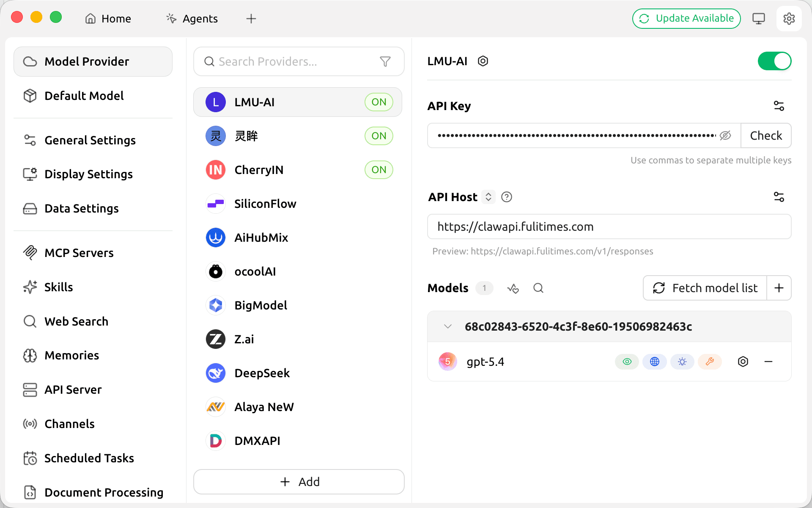Run model health check icon beside Models
Image resolution: width=812 pixels, height=508 pixels.
click(x=513, y=288)
